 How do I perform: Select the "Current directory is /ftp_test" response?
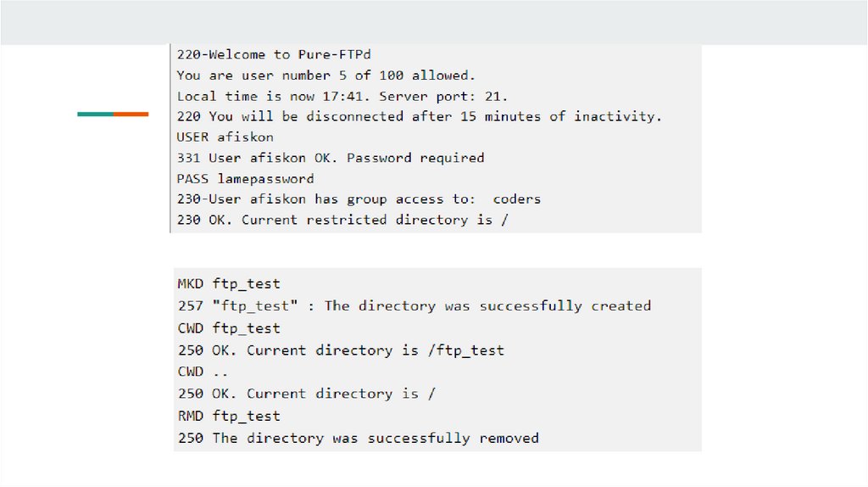click(x=341, y=350)
